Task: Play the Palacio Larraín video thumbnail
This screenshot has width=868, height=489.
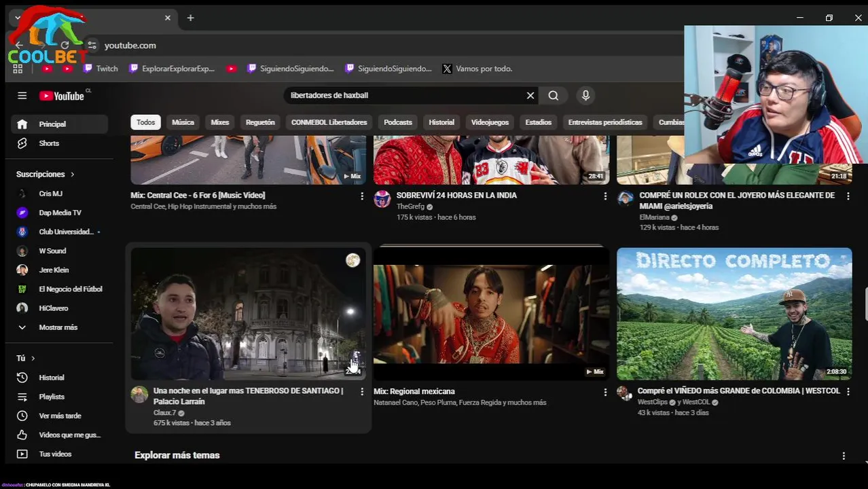Action: 248,314
